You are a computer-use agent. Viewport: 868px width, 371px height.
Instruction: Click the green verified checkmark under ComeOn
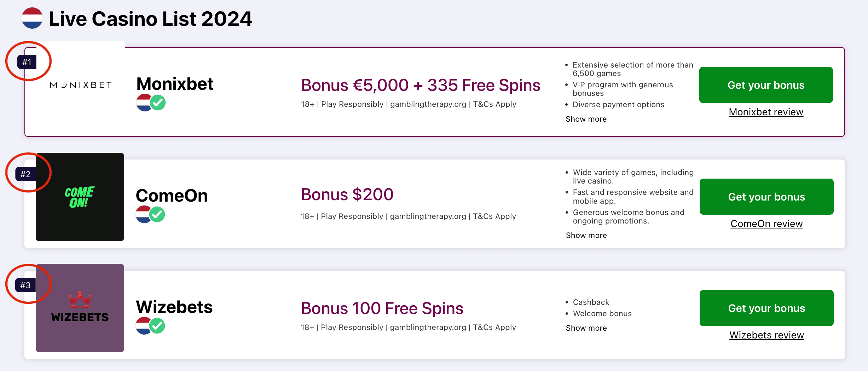click(x=157, y=214)
